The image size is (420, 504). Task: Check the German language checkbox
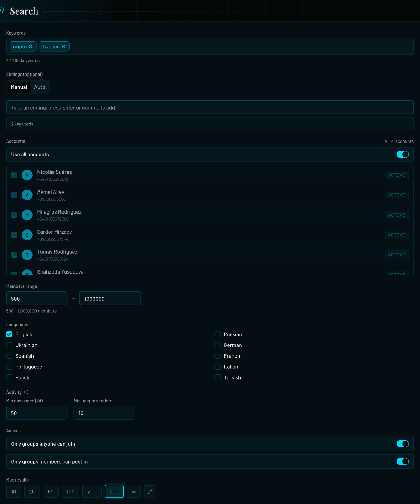pyautogui.click(x=218, y=345)
